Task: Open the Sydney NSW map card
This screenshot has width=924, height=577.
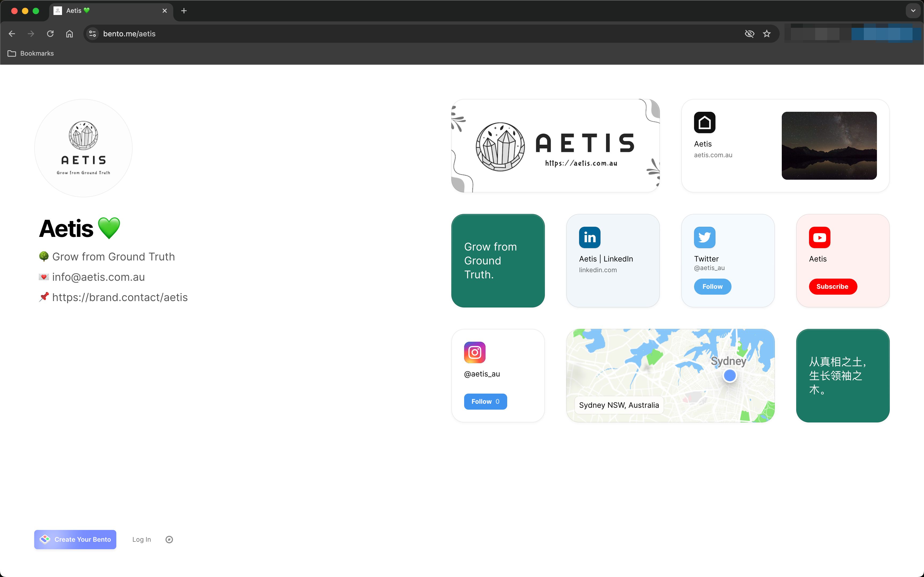Action: [x=670, y=375]
